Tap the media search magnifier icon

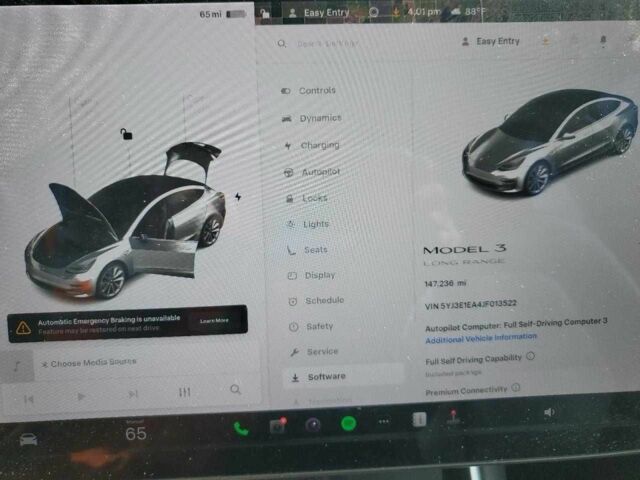[236, 389]
